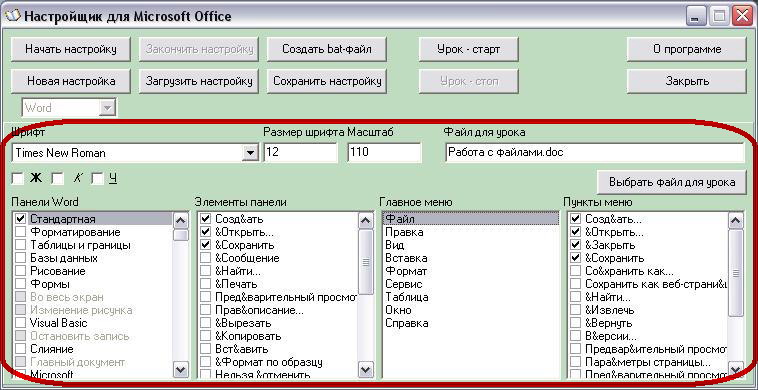This screenshot has height=390, width=758.
Task: Click the Настройщик title bar book icon
Action: click(13, 16)
